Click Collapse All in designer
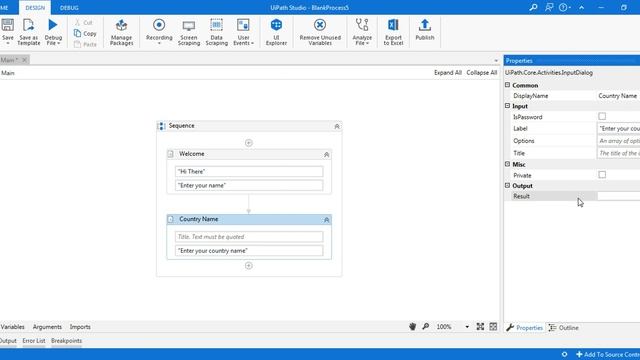640x360 pixels. click(482, 72)
